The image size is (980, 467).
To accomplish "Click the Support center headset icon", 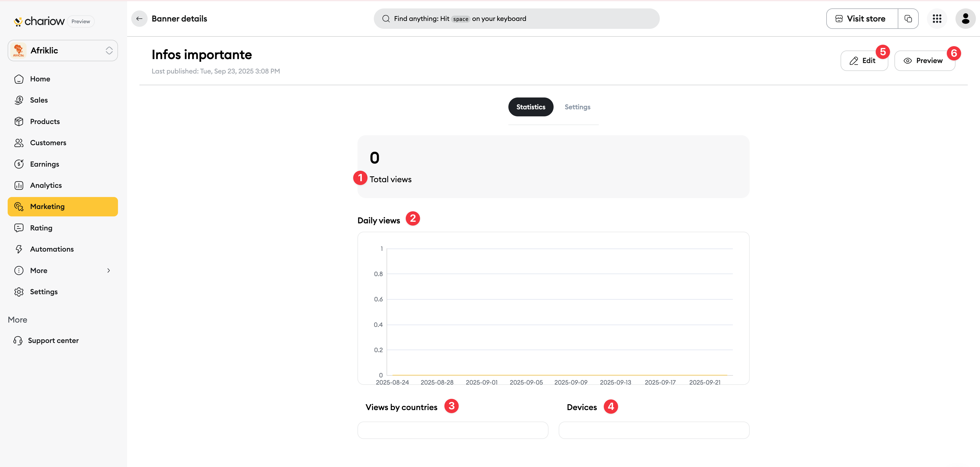I will point(18,341).
